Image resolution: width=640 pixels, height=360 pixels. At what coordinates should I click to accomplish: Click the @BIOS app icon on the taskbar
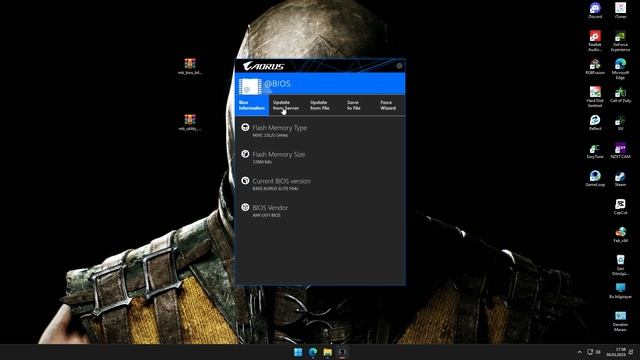pos(342,352)
